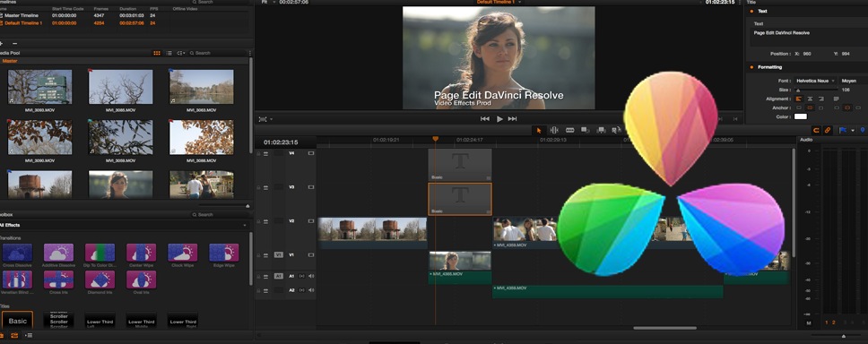868x344 pixels.
Task: Select MVI_3088.MOV thumbnail
Action: pos(202,137)
